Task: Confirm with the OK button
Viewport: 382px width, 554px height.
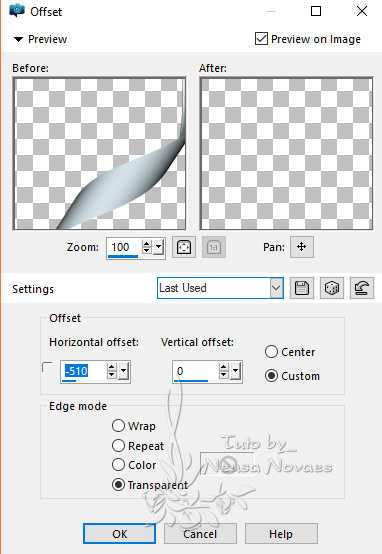Action: [119, 534]
